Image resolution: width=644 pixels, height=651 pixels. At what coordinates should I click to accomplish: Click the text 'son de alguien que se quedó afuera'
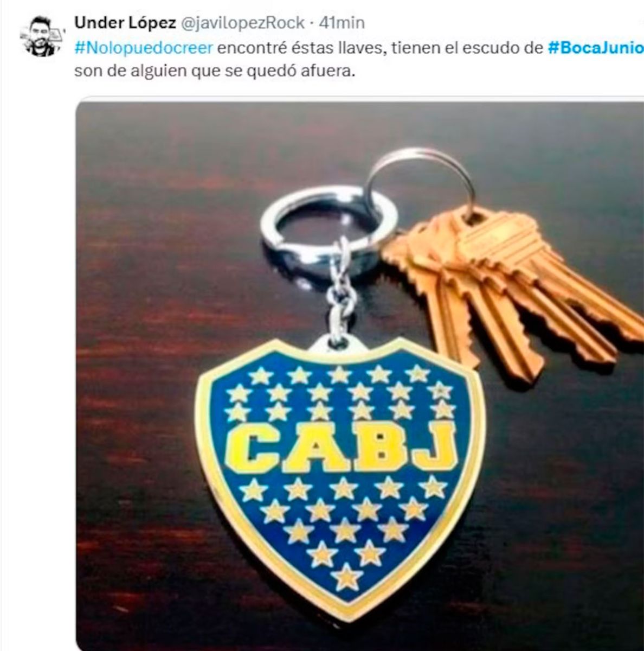point(214,71)
